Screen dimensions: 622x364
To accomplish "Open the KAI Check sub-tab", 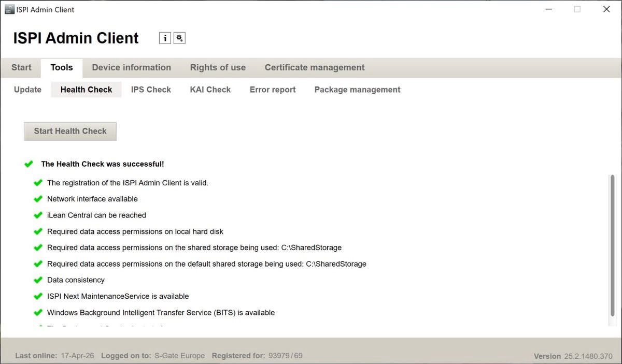I will [210, 89].
